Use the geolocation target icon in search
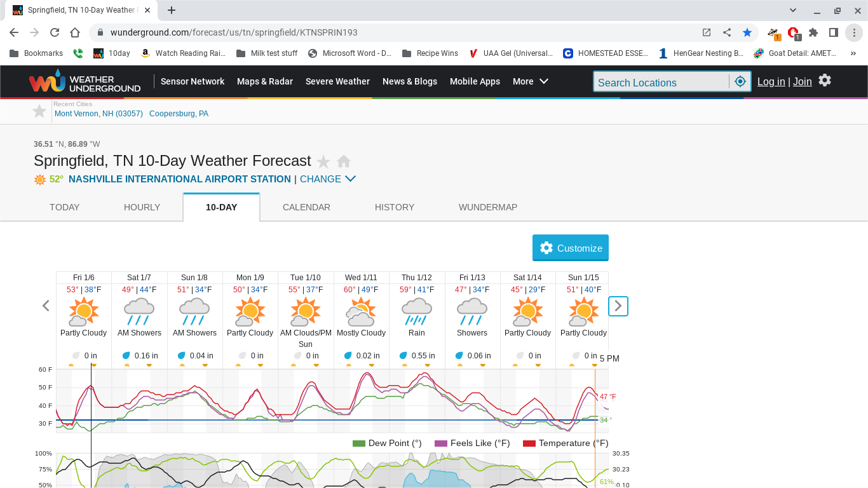Viewport: 868px width, 488px height. point(740,81)
